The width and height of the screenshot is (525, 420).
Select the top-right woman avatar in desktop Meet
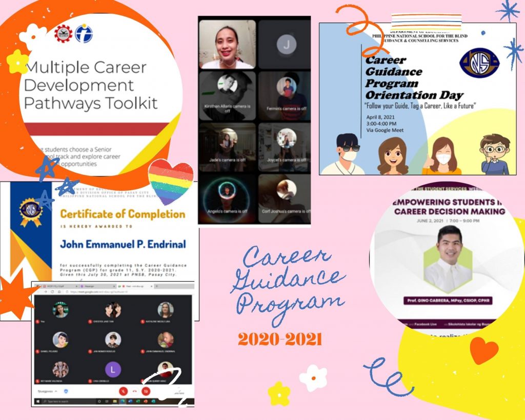(166, 309)
